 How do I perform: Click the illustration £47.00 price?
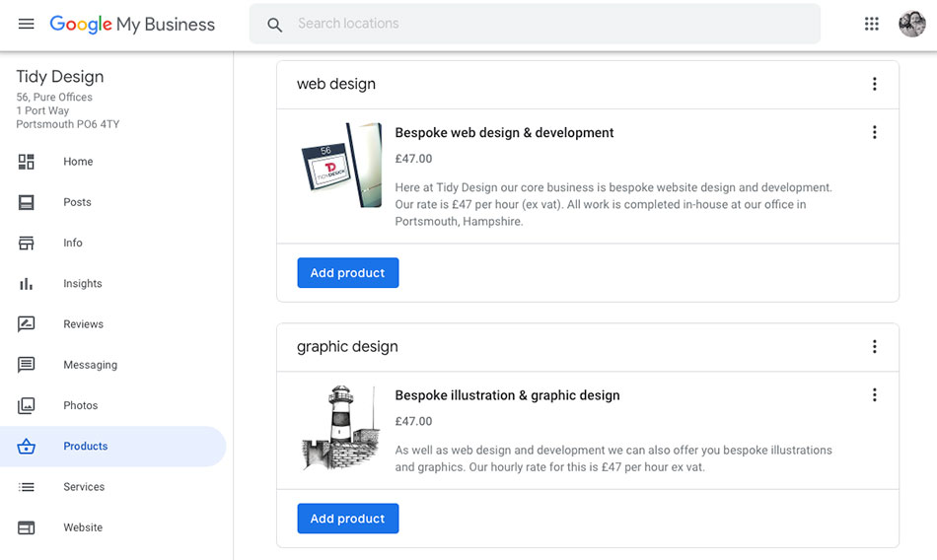pyautogui.click(x=413, y=421)
